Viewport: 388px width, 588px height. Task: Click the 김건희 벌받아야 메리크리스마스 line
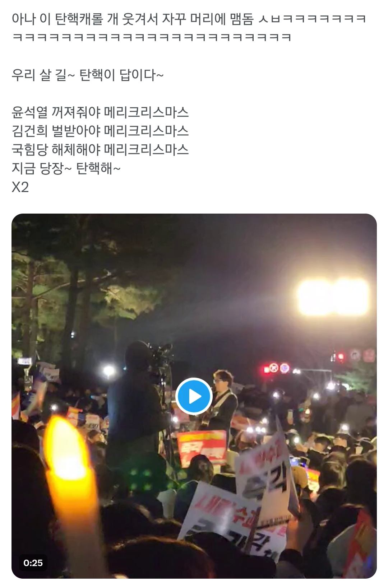coord(100,131)
